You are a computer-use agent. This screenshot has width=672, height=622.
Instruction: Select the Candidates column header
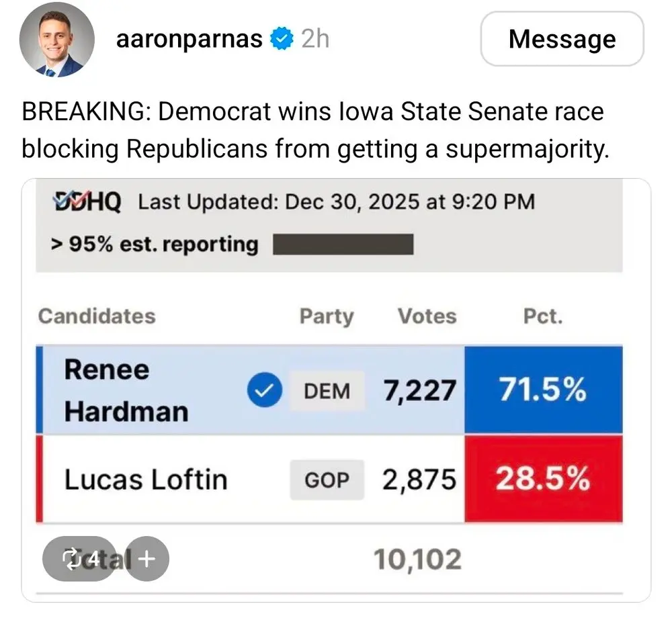point(97,316)
